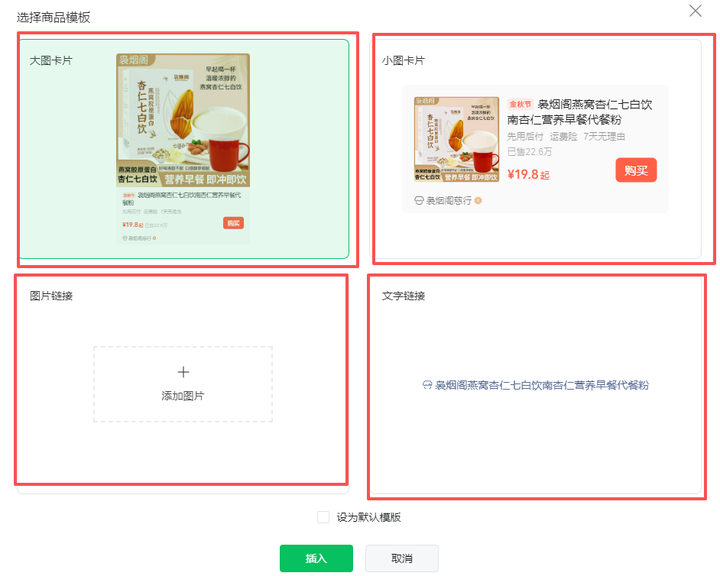Click the 已售22.6万 sales text
Viewport: 720px width, 576px height.
point(529,152)
